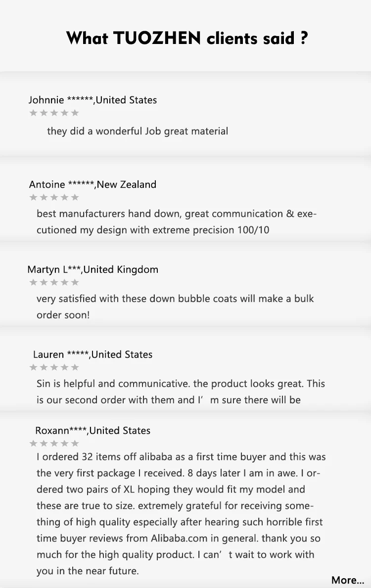
Task: Click the third star in Roxann's rating
Action: (x=54, y=443)
